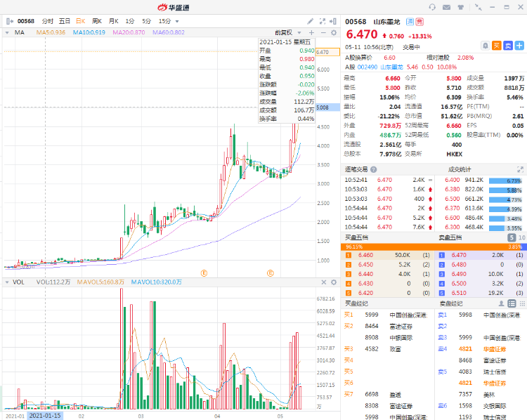This screenshot has height=420, width=527.
Task: Click the 6.73% volume distribution bar
Action: [505, 181]
